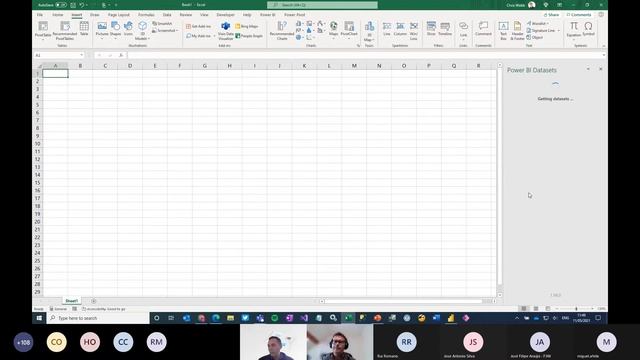640x360 pixels.
Task: Close the Power BI Datasets pane
Action: (601, 69)
